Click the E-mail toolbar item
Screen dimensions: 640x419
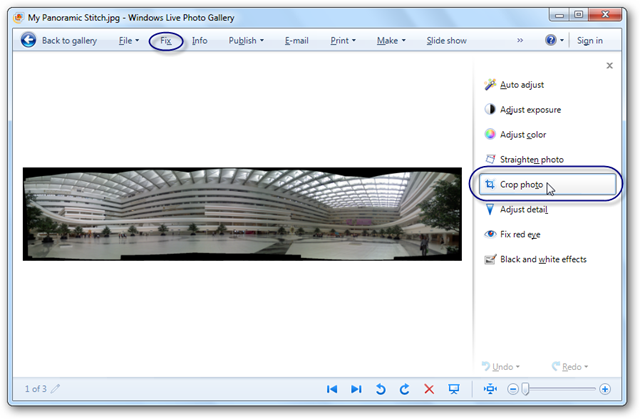coord(296,40)
